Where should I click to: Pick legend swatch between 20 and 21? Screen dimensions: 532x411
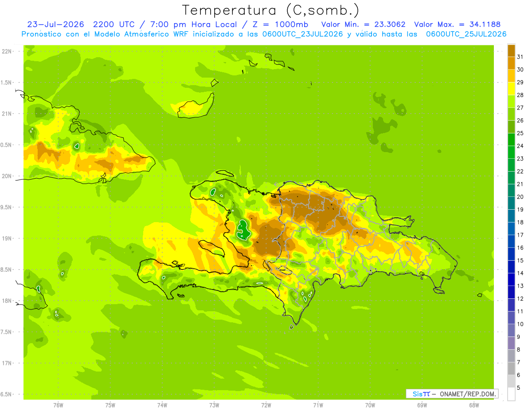tap(511, 191)
